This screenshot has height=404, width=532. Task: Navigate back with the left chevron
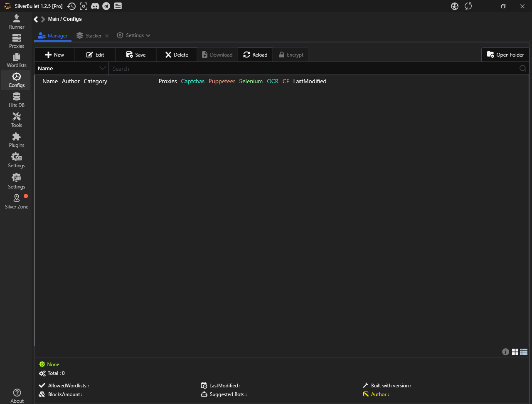coord(36,19)
